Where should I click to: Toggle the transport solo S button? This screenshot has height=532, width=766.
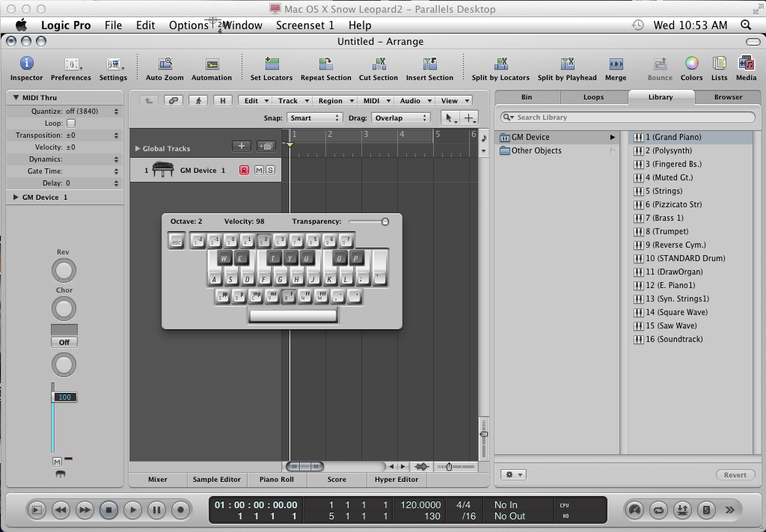[x=706, y=510]
